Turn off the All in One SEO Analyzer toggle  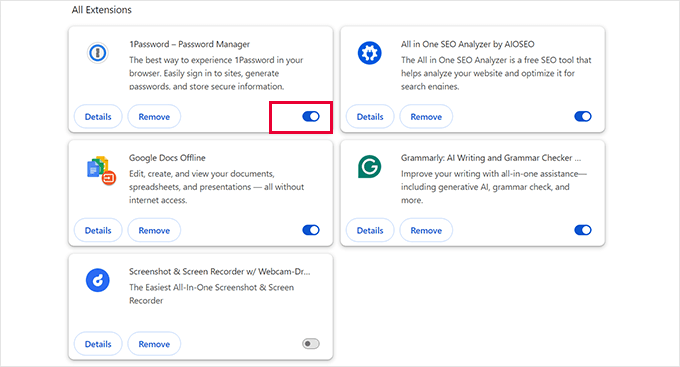click(583, 116)
